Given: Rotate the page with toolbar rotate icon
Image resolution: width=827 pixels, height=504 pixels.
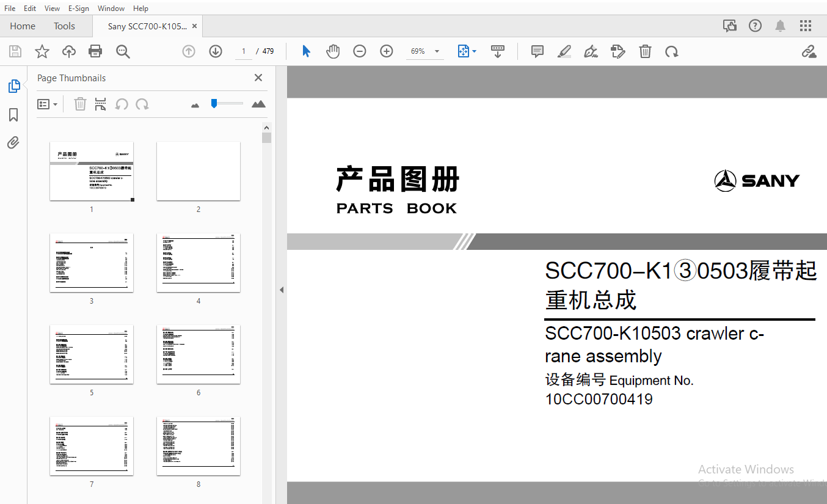Looking at the screenshot, I should click(672, 51).
